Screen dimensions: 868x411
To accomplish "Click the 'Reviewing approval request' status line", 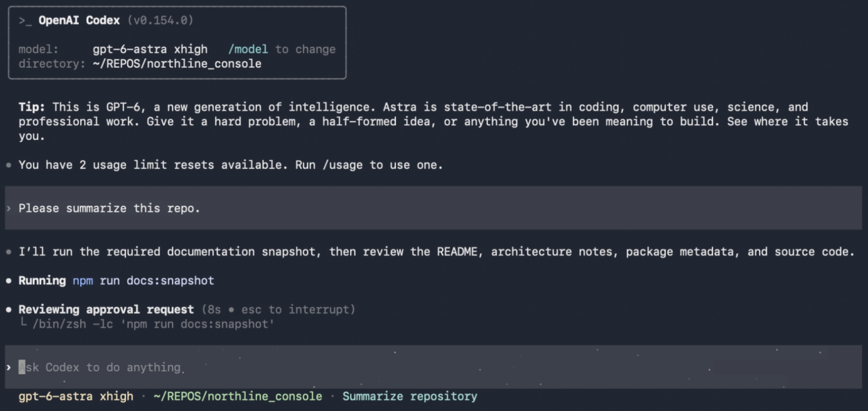I will pos(106,309).
